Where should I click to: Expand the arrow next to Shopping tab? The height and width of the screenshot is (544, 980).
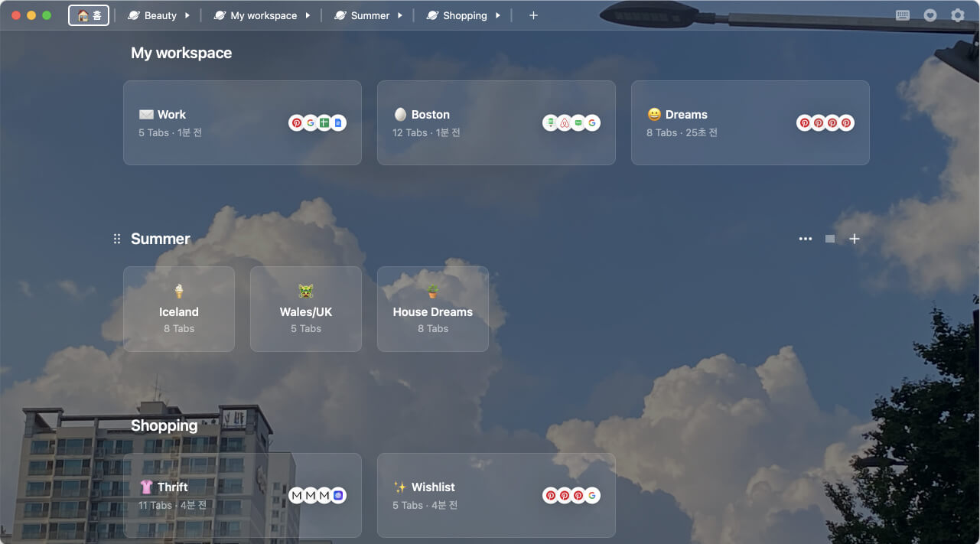tap(497, 15)
